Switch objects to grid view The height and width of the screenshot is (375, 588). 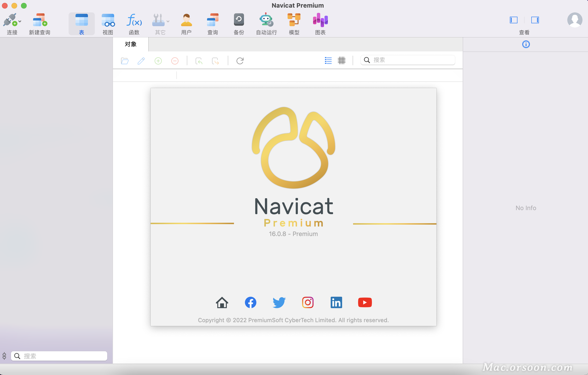point(341,61)
